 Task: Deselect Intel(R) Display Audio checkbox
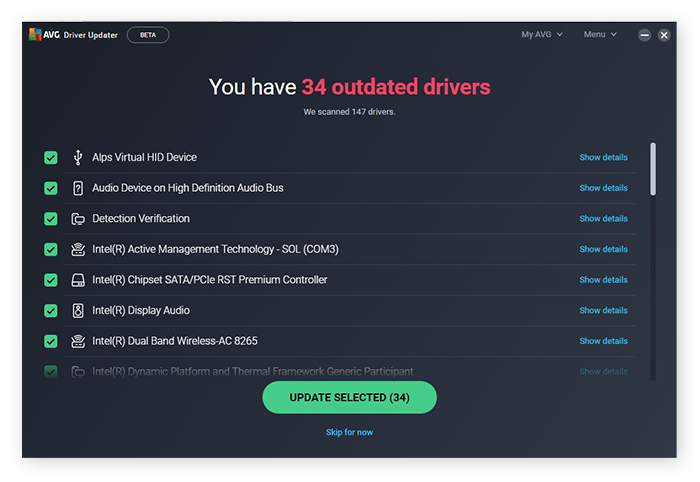(x=51, y=311)
